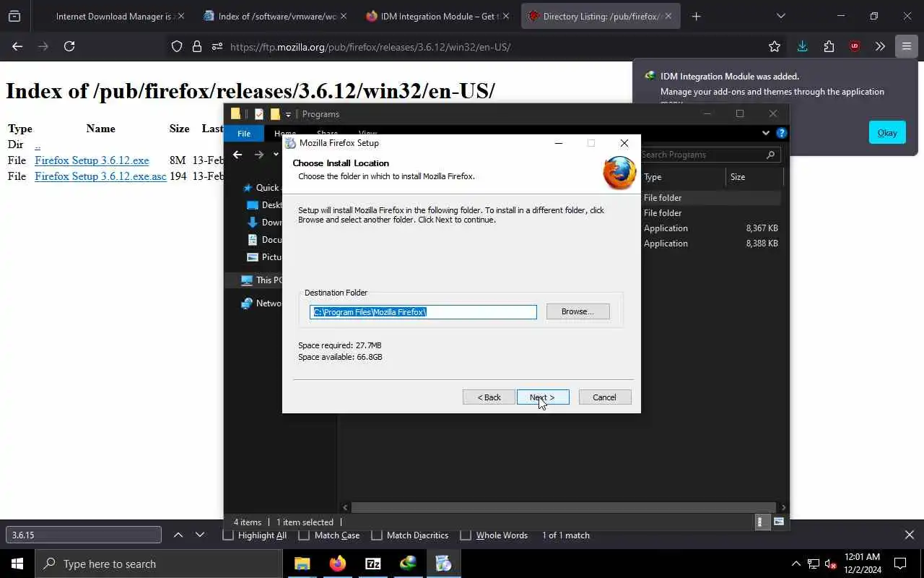Click Next in Mozilla Firefox Setup
This screenshot has width=924, height=578.
(543, 397)
